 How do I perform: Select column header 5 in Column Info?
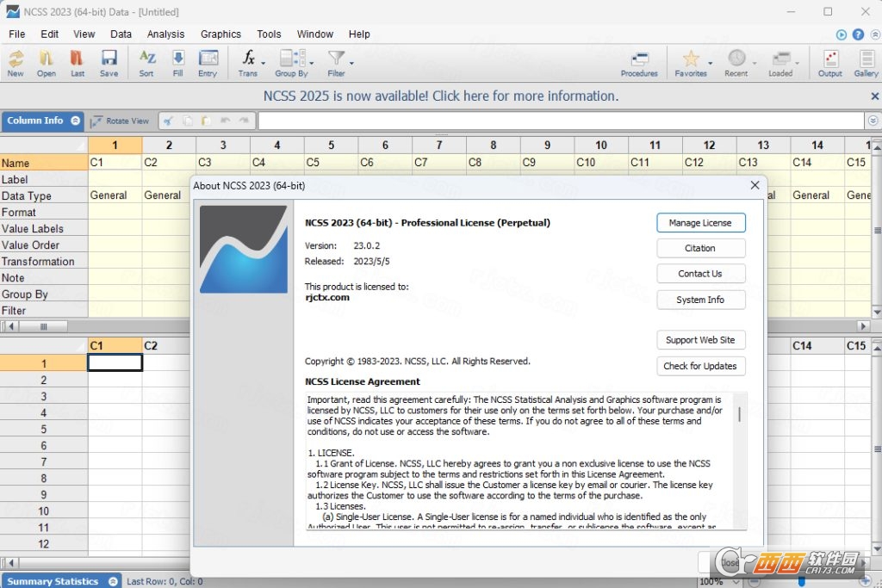[x=331, y=145]
